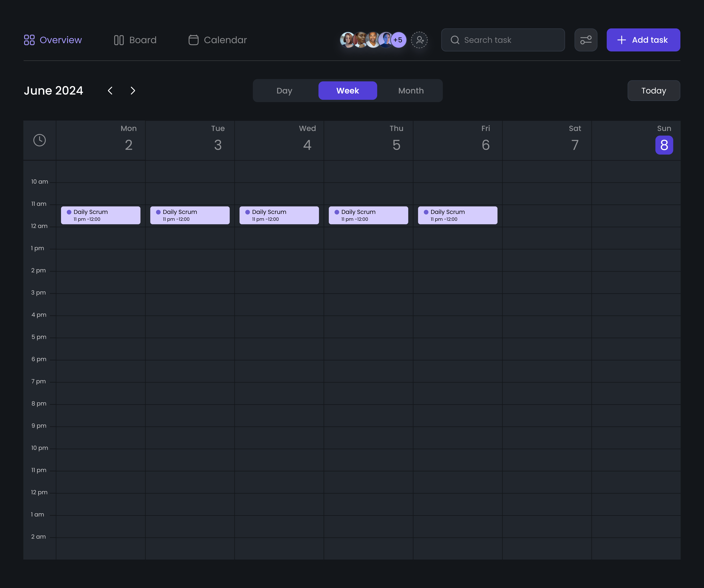
Task: Open Monday's Daily Scrum event
Action: tap(101, 215)
